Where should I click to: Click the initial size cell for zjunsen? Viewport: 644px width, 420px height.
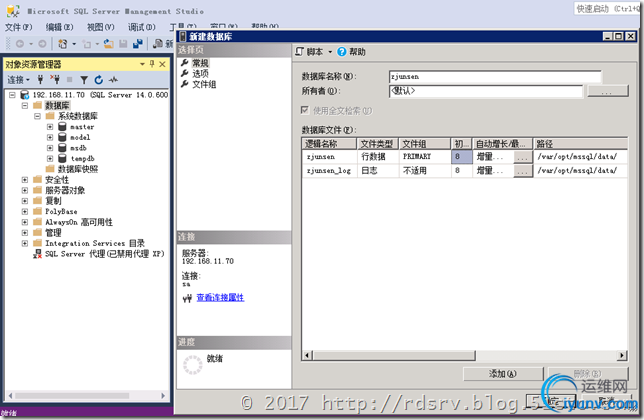pos(461,156)
